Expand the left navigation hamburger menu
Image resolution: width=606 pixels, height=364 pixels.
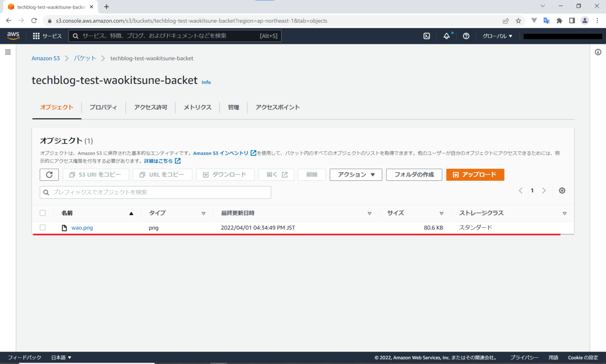pyautogui.click(x=8, y=52)
